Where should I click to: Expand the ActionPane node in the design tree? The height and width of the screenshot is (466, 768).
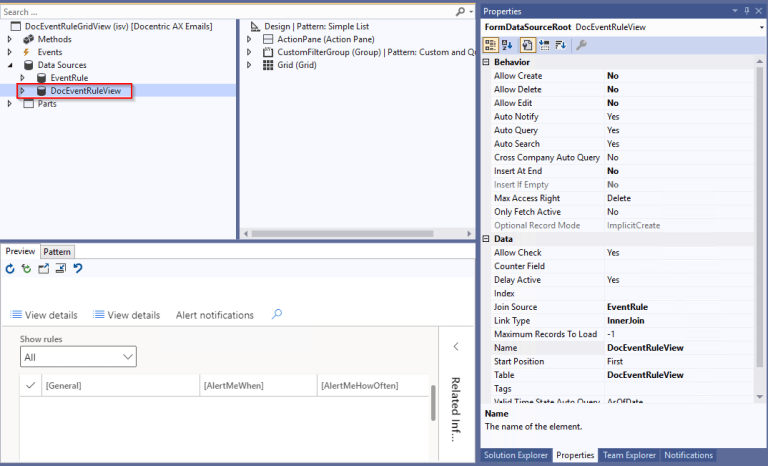pyautogui.click(x=249, y=39)
